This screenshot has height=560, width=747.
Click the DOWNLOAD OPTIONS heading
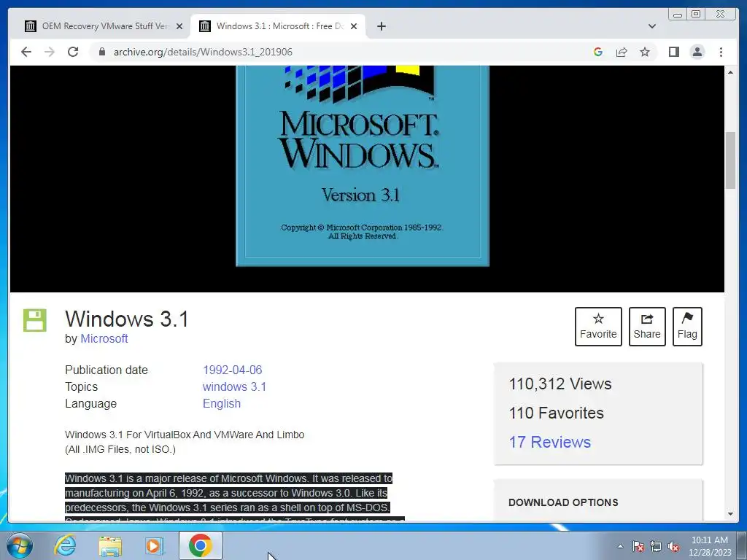[563, 502]
